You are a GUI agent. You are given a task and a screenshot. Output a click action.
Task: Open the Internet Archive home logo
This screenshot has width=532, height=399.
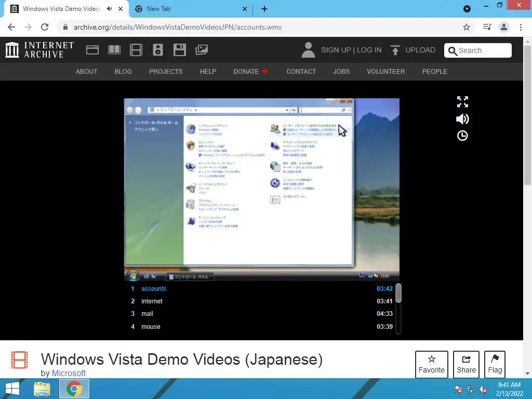pyautogui.click(x=39, y=50)
